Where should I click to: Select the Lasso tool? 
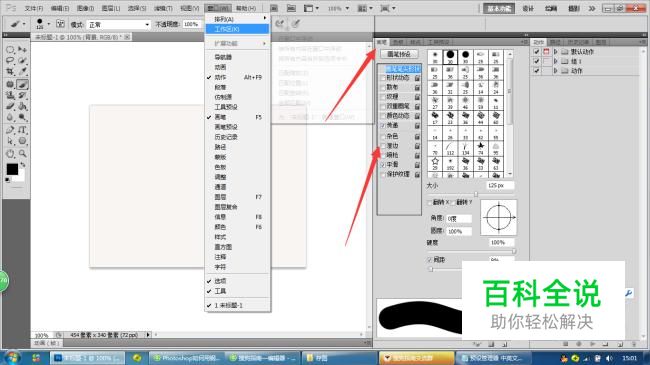point(10,61)
